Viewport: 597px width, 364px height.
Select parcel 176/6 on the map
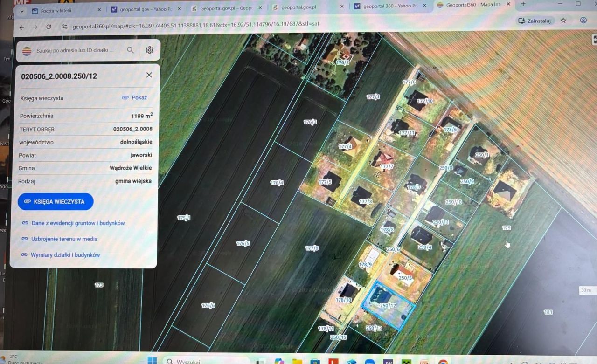tap(208, 306)
